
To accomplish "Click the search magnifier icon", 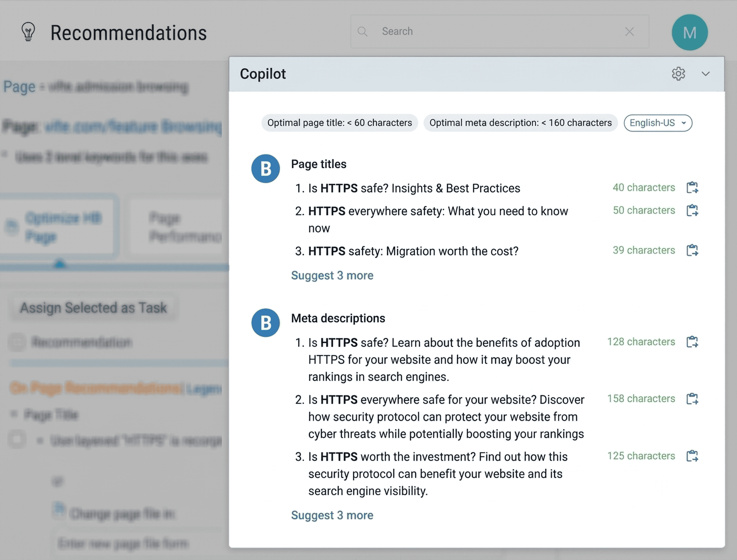I will coord(362,32).
